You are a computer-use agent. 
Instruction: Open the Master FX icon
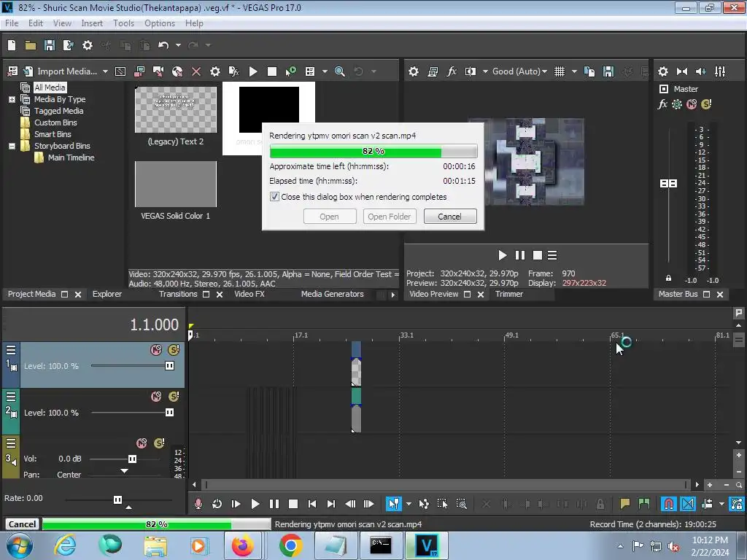(x=662, y=104)
